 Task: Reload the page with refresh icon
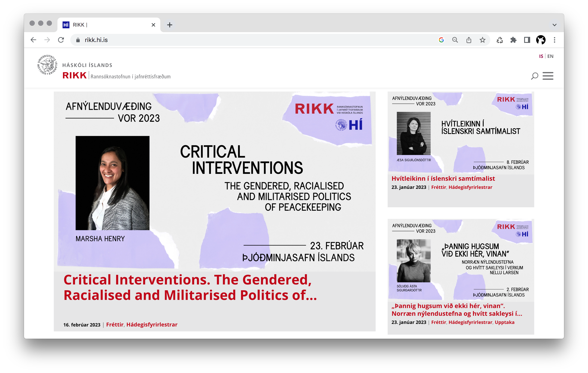click(x=61, y=40)
